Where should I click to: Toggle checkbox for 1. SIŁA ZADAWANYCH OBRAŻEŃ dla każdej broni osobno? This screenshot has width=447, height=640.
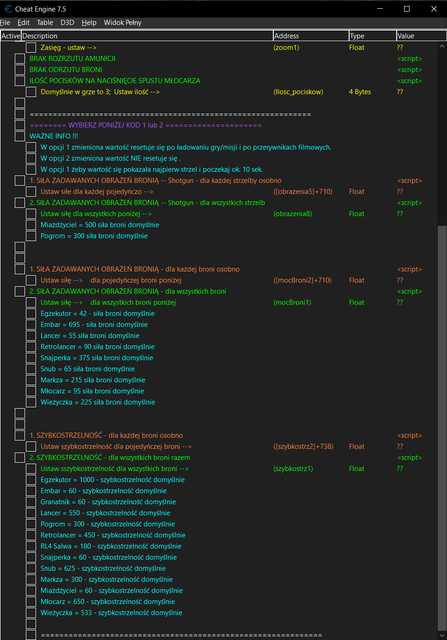pos(20,269)
